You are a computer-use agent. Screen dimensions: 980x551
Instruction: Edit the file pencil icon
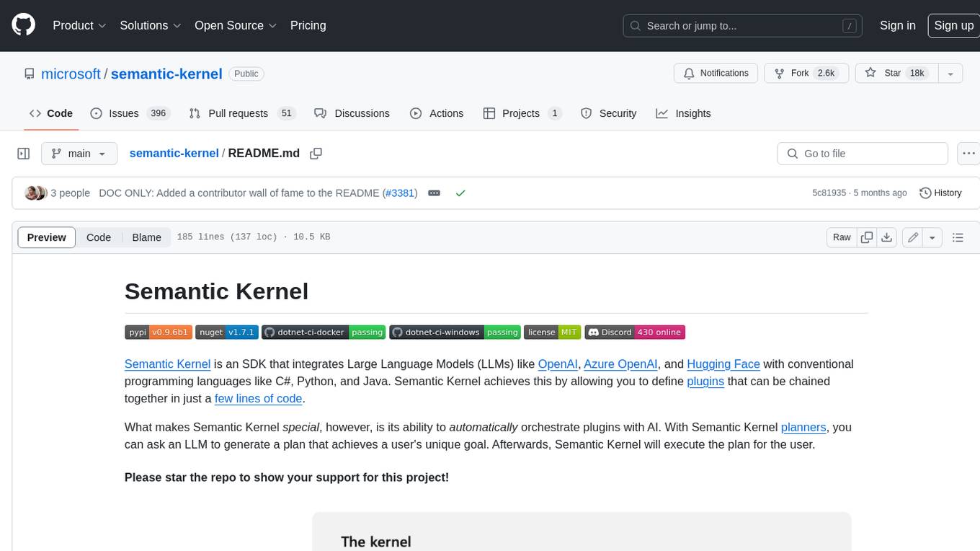click(x=912, y=237)
